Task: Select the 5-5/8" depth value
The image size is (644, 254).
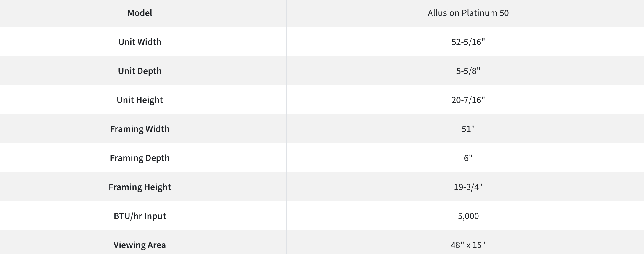Action: [x=468, y=71]
